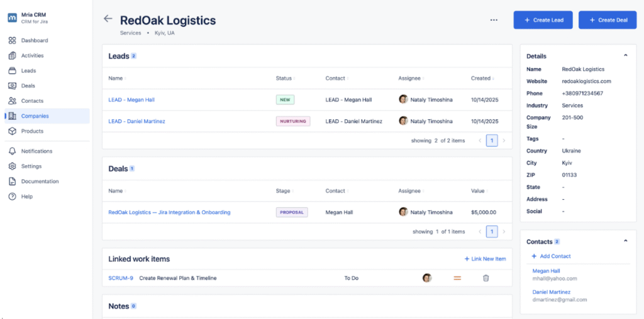The height and width of the screenshot is (319, 644).
Task: Open the three-dot more options menu
Action: [x=494, y=19]
